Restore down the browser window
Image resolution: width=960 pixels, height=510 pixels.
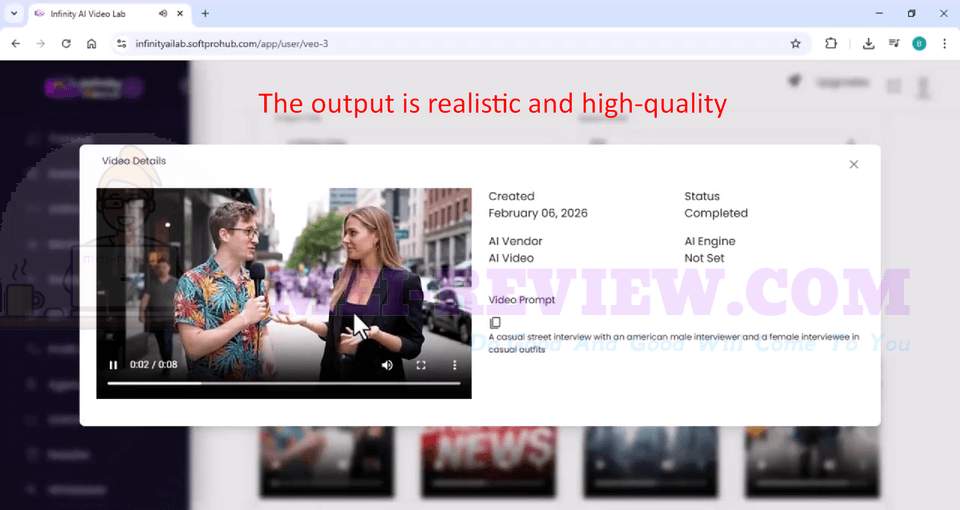click(x=912, y=13)
